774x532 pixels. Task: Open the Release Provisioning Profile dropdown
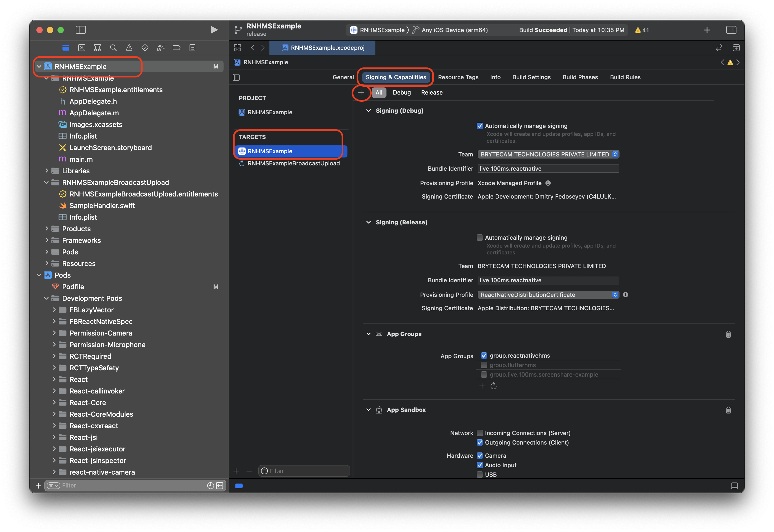point(548,295)
